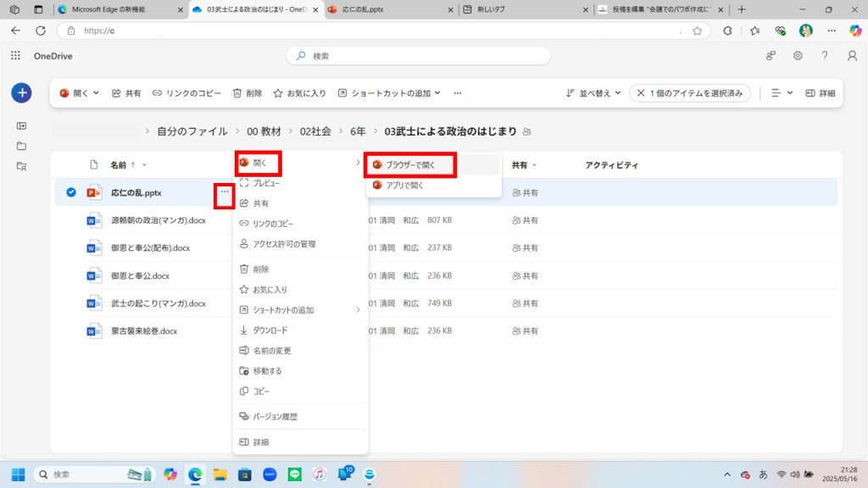Click the OneDrive search box

click(x=419, y=56)
